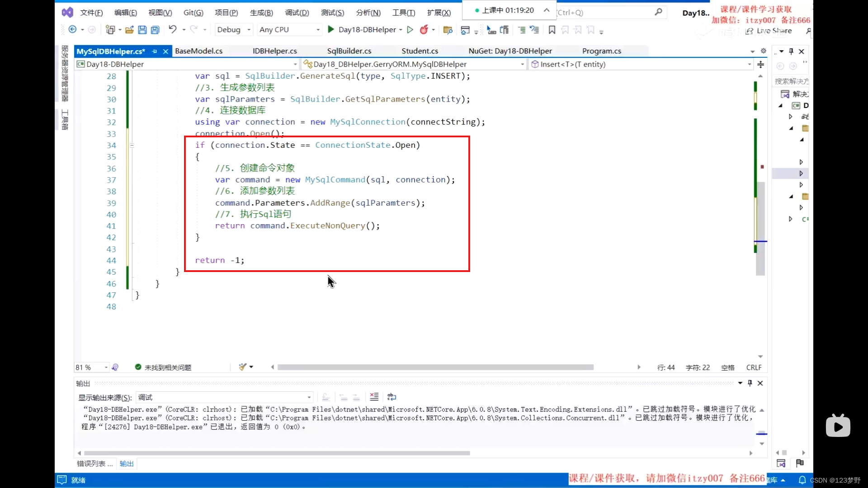
Task: Pin the MySqlDBHelper.cs tab
Action: point(155,52)
